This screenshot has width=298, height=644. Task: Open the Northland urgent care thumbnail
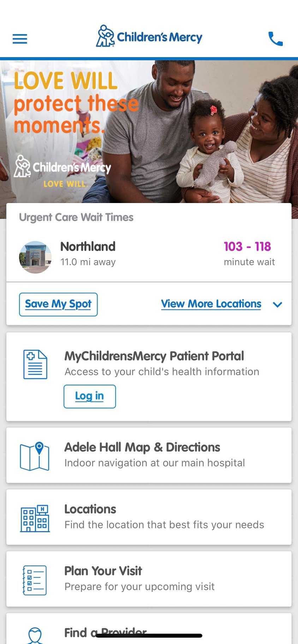[x=35, y=257]
